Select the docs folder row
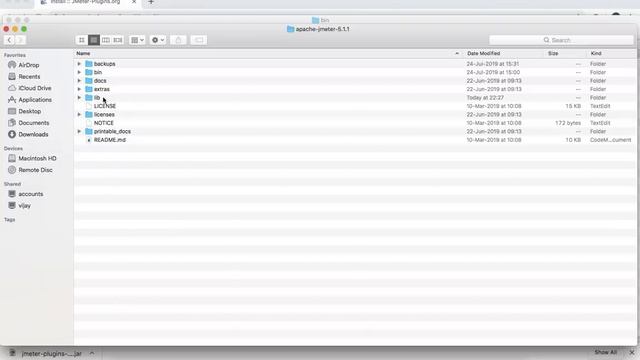The width and height of the screenshot is (640, 360). (355, 81)
